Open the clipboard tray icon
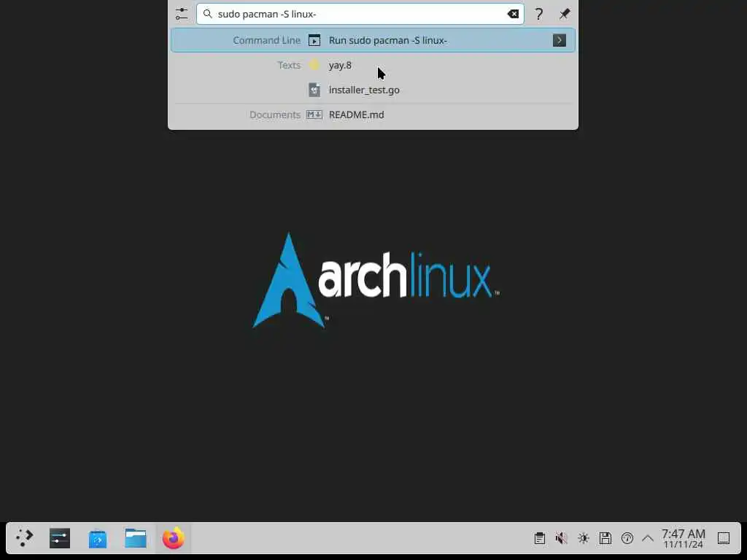Screen dimensions: 747x560 tap(539, 539)
